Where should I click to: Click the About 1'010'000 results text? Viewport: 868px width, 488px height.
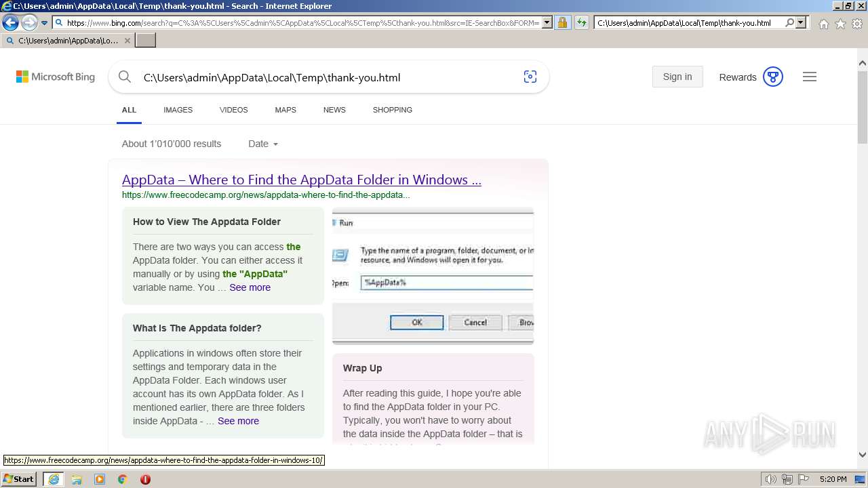pyautogui.click(x=172, y=144)
